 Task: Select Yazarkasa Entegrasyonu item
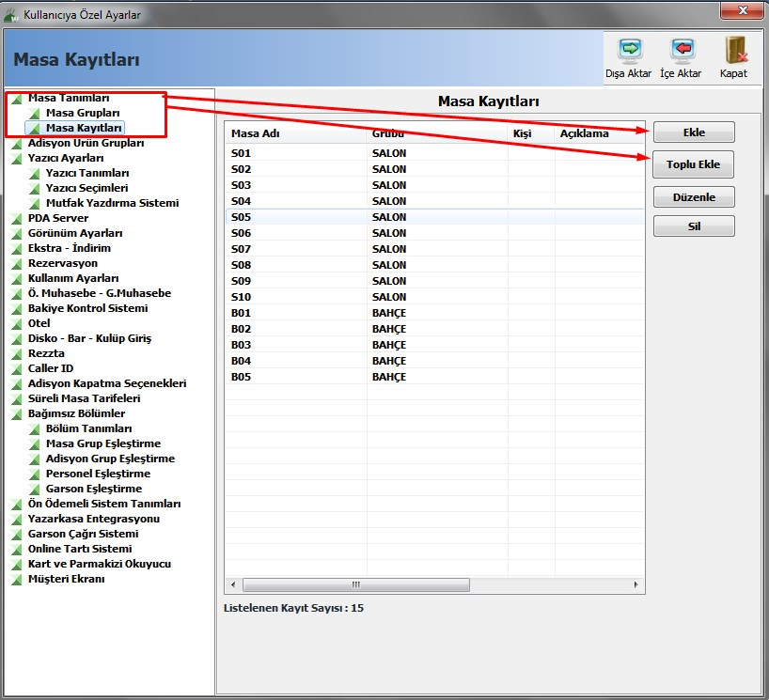(x=94, y=519)
